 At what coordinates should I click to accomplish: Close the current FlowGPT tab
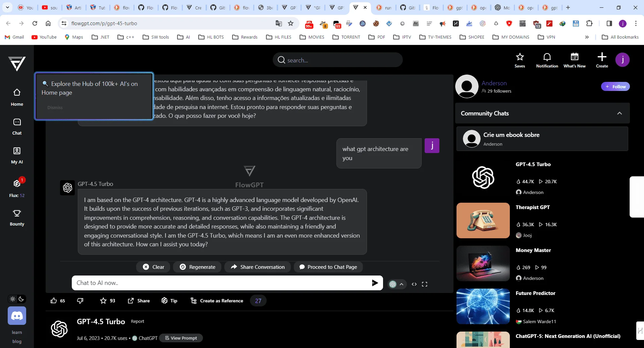tap(365, 7)
